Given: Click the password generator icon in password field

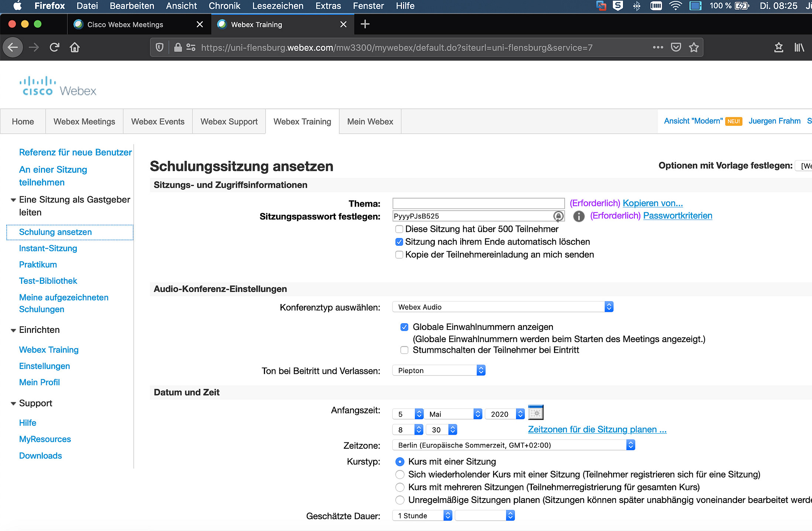Looking at the screenshot, I should (x=558, y=216).
